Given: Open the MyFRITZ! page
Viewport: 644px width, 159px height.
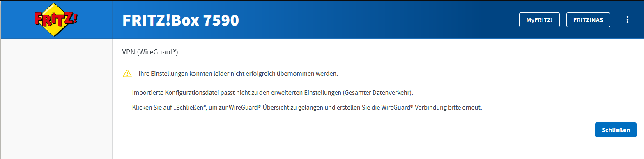Looking at the screenshot, I should (x=539, y=20).
